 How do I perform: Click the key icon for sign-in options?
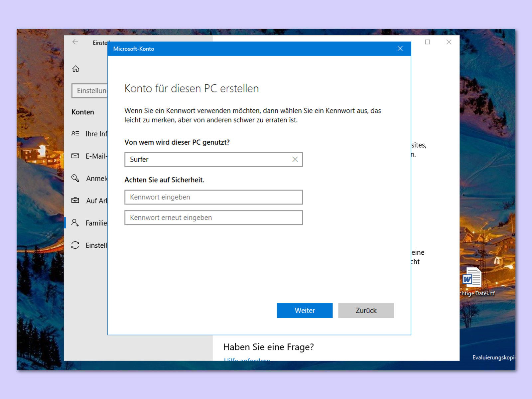click(75, 178)
